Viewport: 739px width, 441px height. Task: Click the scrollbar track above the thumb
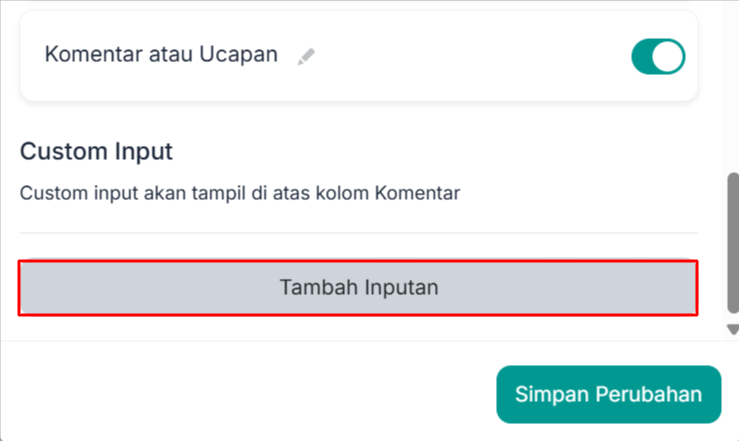point(733,85)
